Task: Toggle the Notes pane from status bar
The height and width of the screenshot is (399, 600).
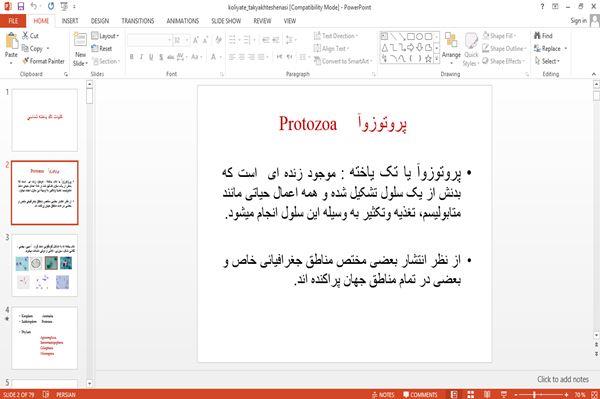Action: point(383,394)
